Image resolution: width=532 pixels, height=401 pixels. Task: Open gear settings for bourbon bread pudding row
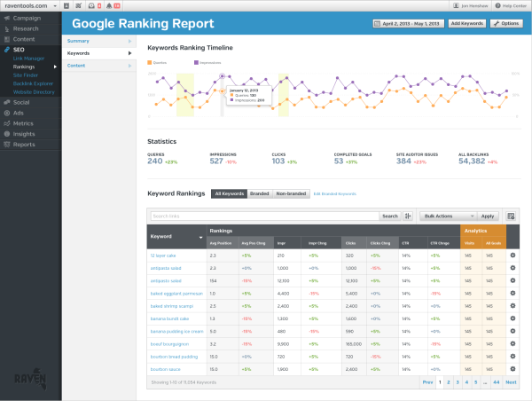512,357
